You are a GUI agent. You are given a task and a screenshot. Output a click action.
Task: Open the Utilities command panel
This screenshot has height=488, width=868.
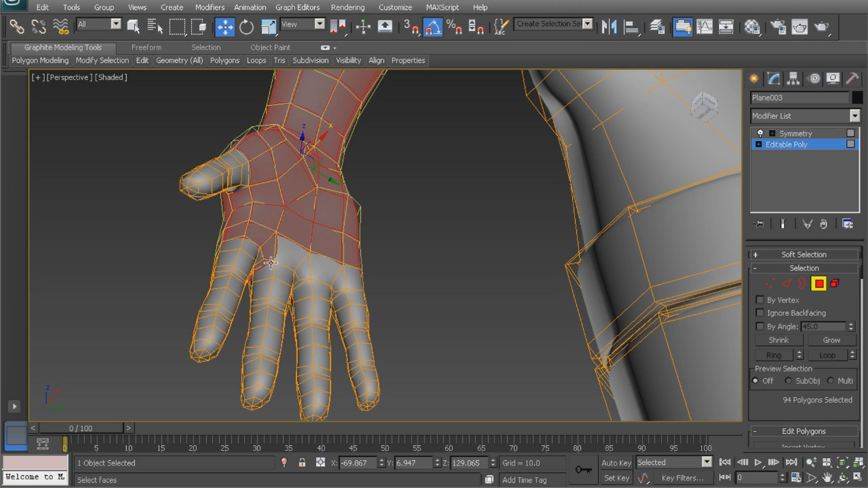tap(852, 78)
